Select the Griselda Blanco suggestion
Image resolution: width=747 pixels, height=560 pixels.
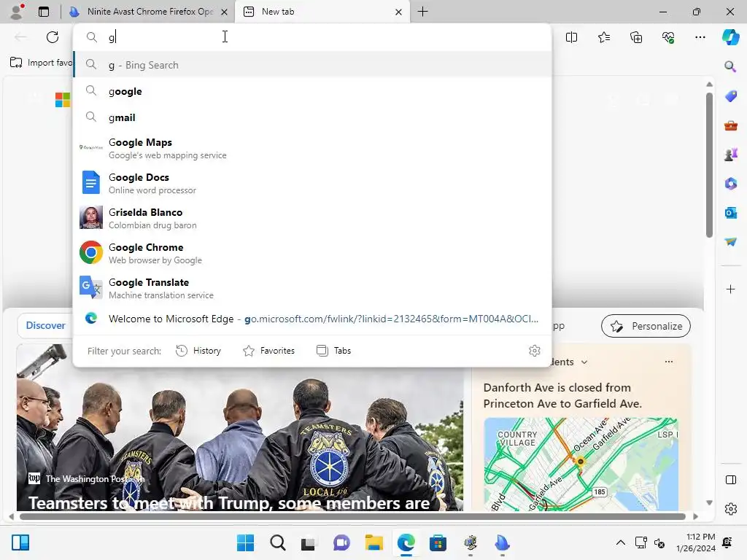coord(312,218)
